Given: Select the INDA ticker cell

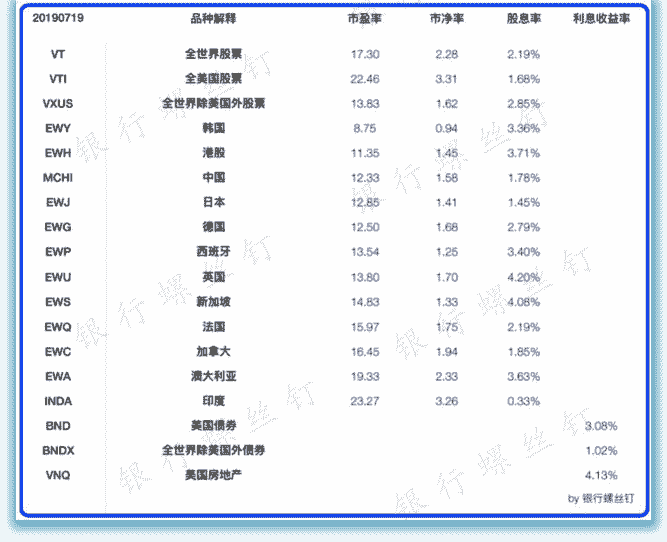Looking at the screenshot, I should 58,401.
